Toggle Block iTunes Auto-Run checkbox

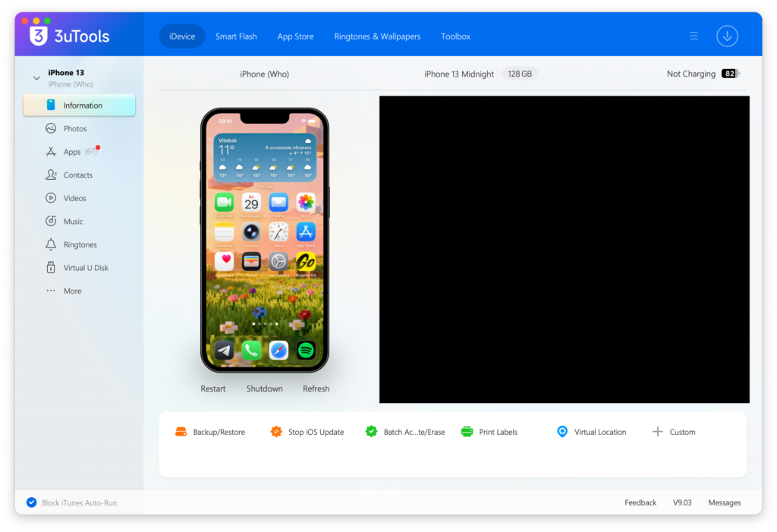tap(31, 502)
